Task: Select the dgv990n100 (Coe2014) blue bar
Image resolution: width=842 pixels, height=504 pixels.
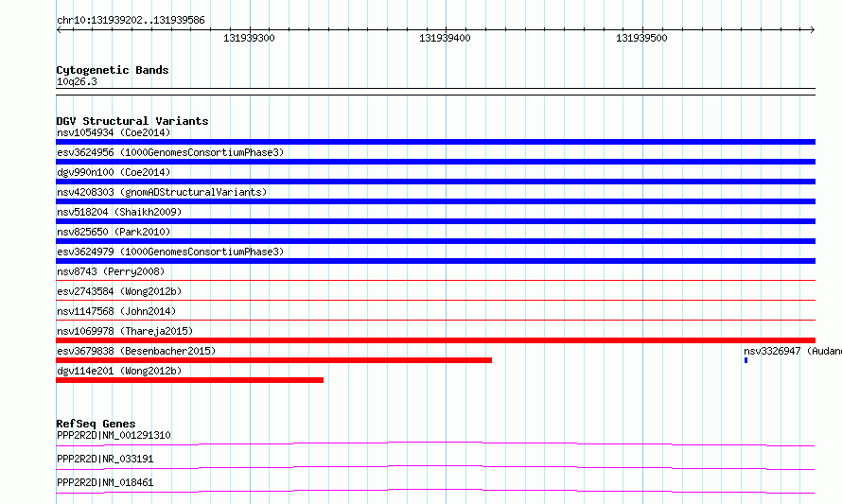Action: pos(435,182)
